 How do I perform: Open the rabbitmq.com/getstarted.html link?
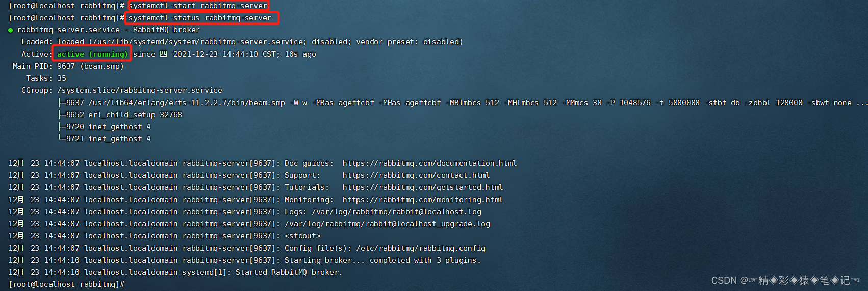click(x=423, y=187)
